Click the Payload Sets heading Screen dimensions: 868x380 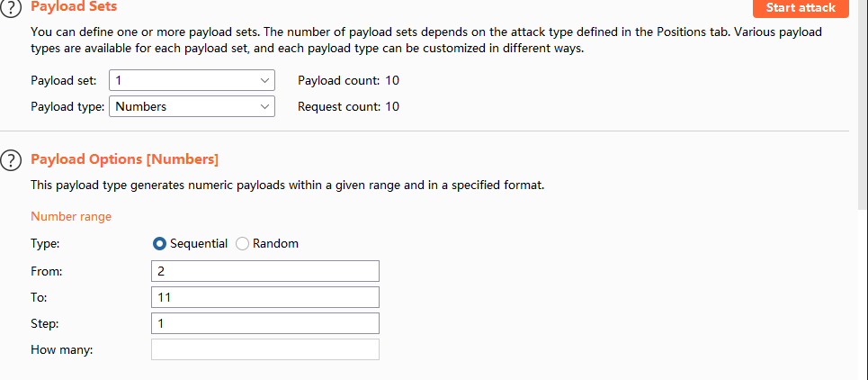click(74, 7)
